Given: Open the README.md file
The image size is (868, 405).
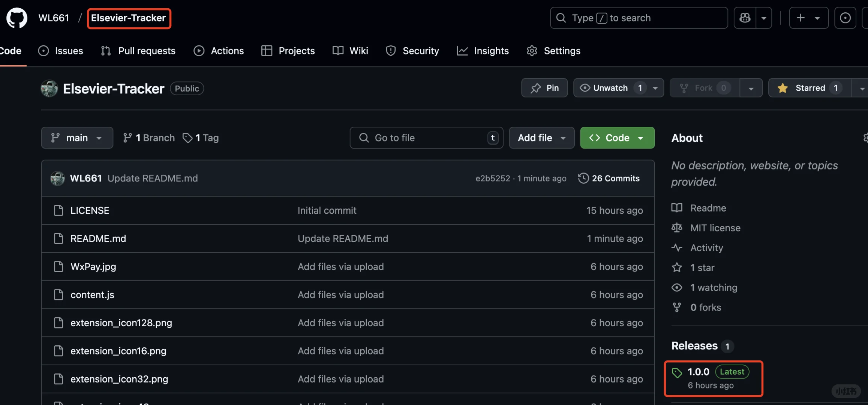Looking at the screenshot, I should pyautogui.click(x=98, y=238).
